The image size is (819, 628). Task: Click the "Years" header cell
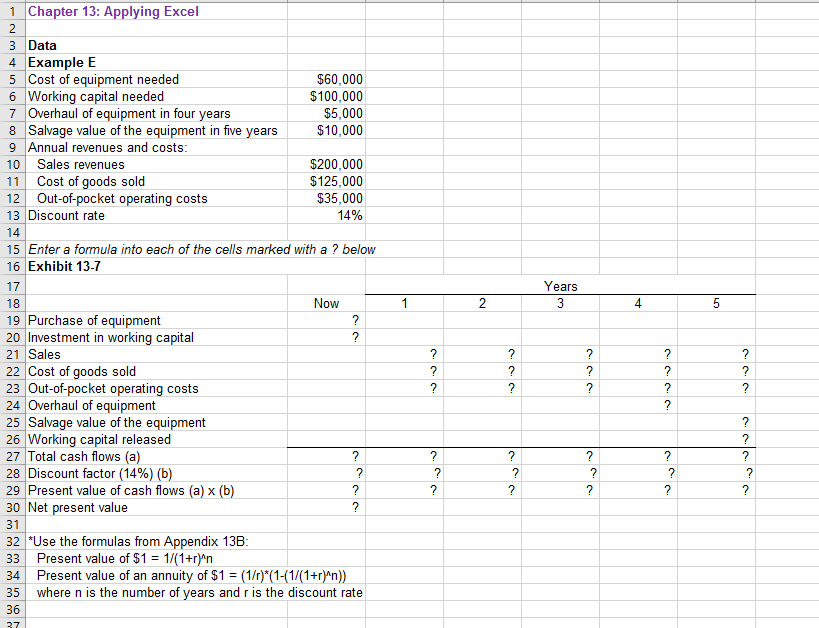point(560,286)
